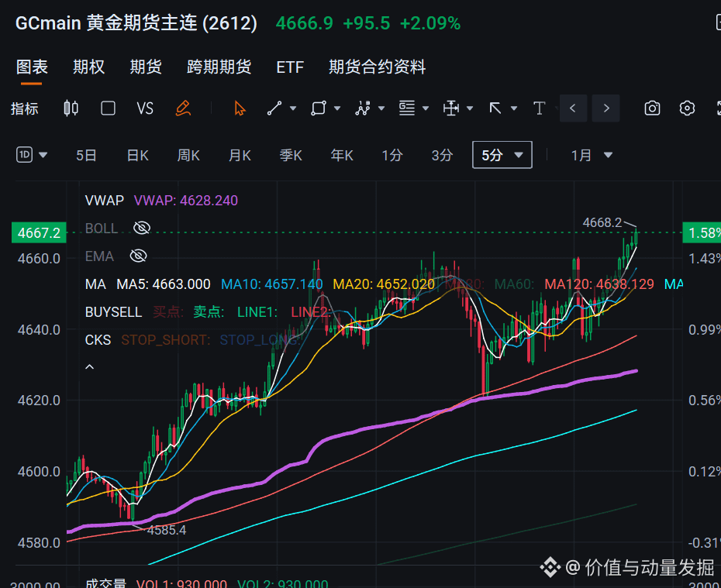Click the MA indicator label
Image resolution: width=721 pixels, height=588 pixels.
95,284
